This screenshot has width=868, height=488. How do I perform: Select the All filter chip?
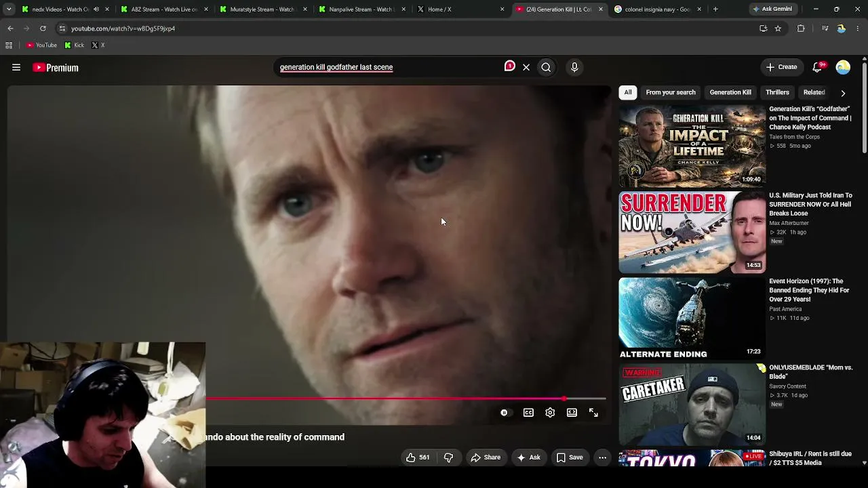628,92
